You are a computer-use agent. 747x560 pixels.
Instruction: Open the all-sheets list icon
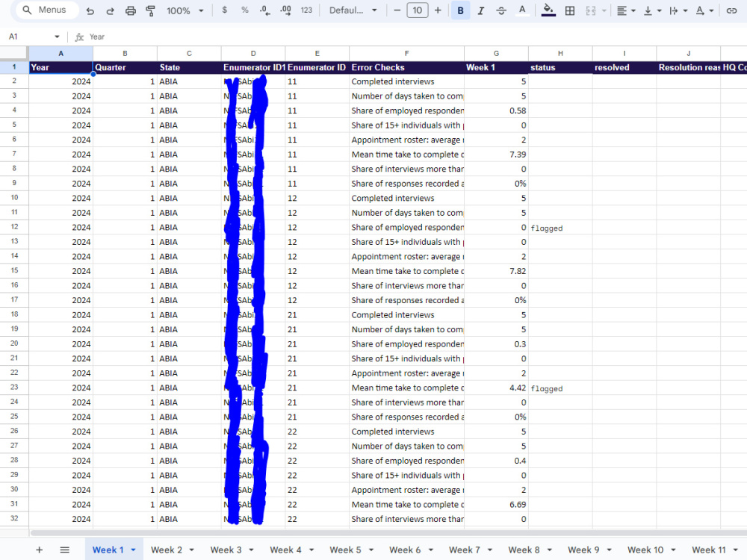click(64, 549)
